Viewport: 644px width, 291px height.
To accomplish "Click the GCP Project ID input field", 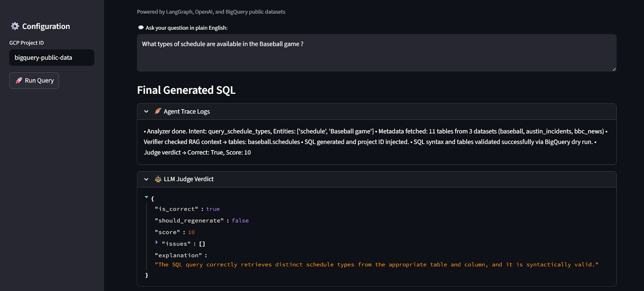I will pyautogui.click(x=52, y=58).
